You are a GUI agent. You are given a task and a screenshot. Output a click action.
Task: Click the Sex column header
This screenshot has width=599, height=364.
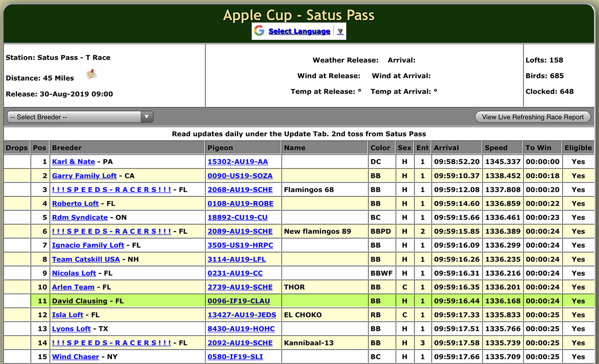405,148
